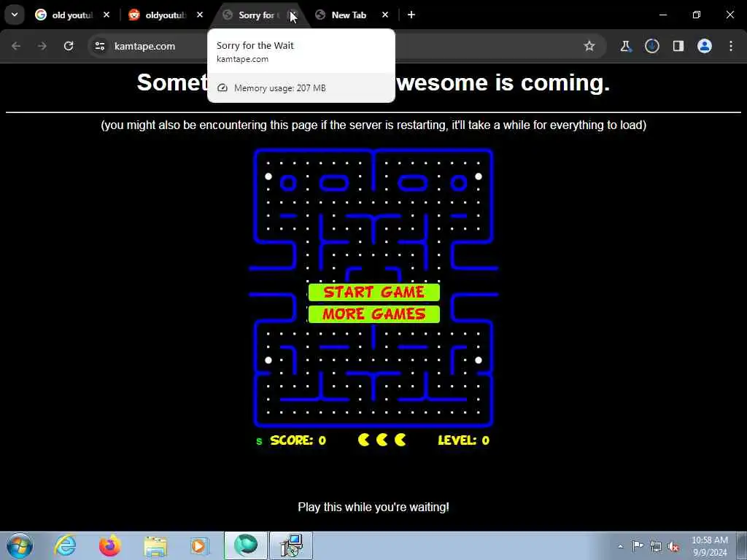The image size is (747, 560).
Task: Open Chrome Labs flask icon
Action: (625, 46)
